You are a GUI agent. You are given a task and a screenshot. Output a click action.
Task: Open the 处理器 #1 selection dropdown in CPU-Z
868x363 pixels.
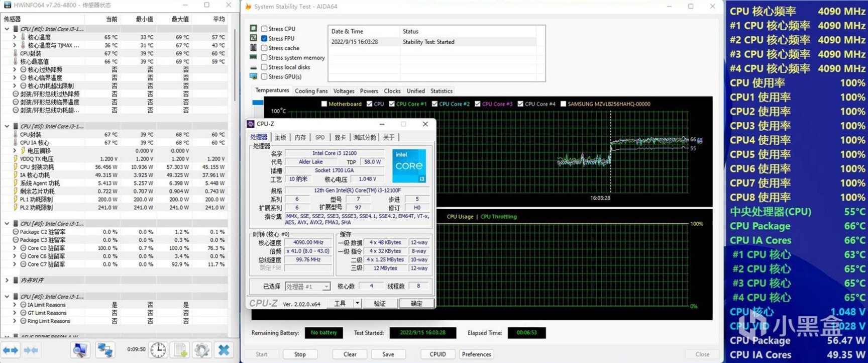click(307, 287)
